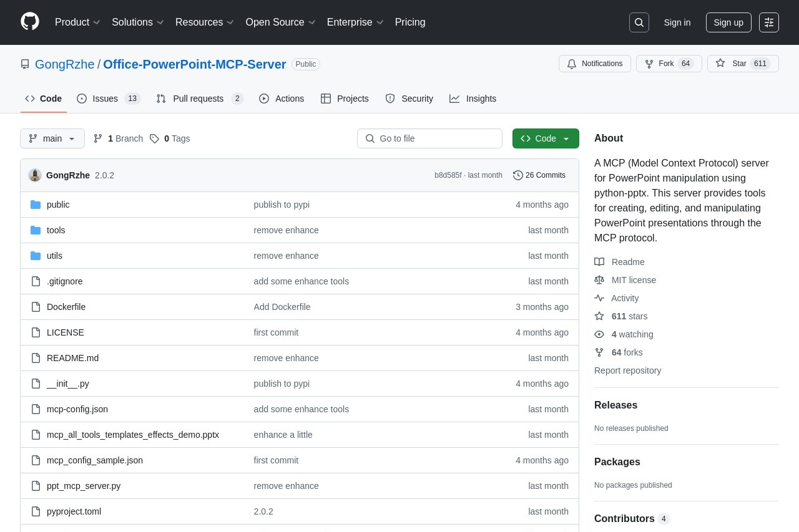Click the README.md file icon
799x532 pixels.
[x=36, y=358]
